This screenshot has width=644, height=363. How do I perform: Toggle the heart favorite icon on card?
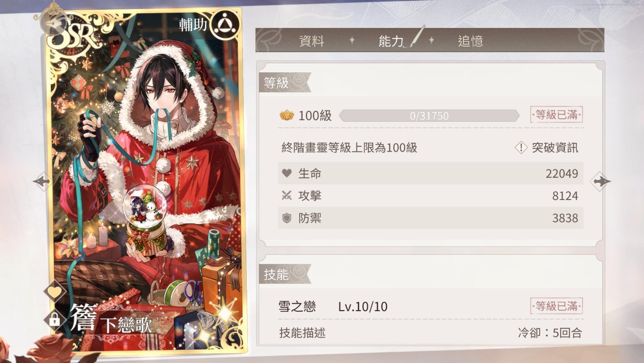pos(55,292)
